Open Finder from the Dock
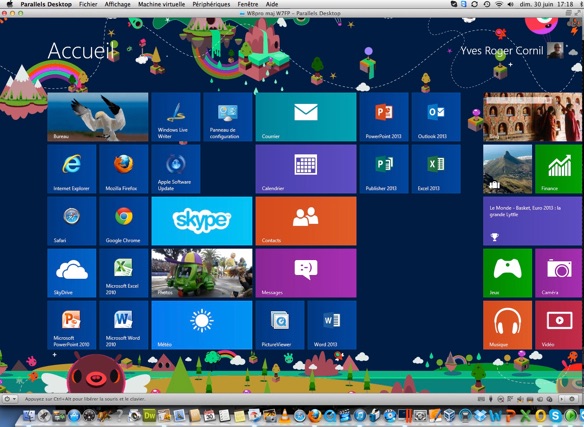The height and width of the screenshot is (427, 584). point(29,416)
